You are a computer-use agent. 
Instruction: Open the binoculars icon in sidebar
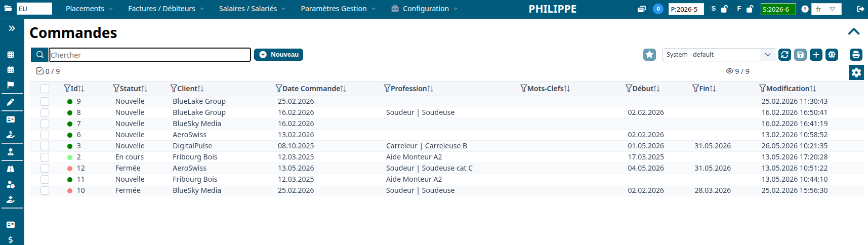tap(11, 169)
